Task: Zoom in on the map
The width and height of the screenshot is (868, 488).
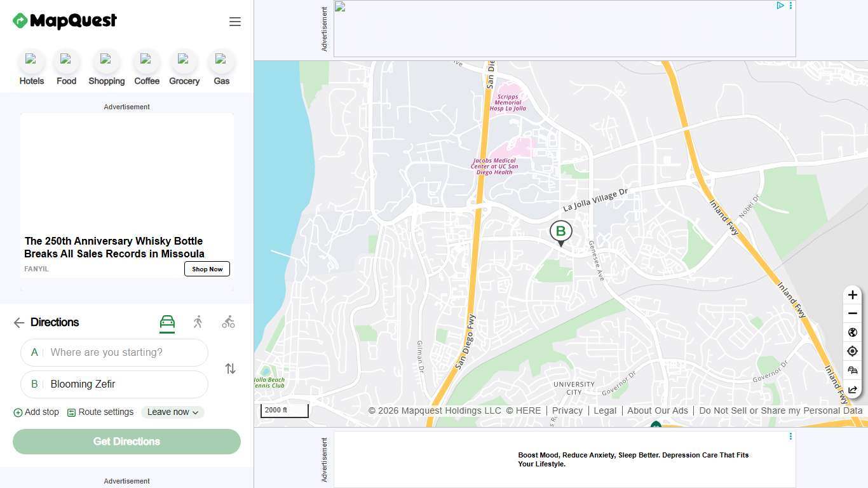Action: (853, 294)
